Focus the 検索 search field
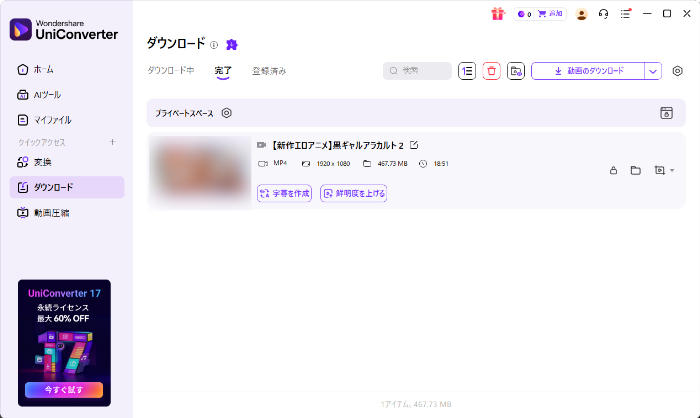 point(417,71)
